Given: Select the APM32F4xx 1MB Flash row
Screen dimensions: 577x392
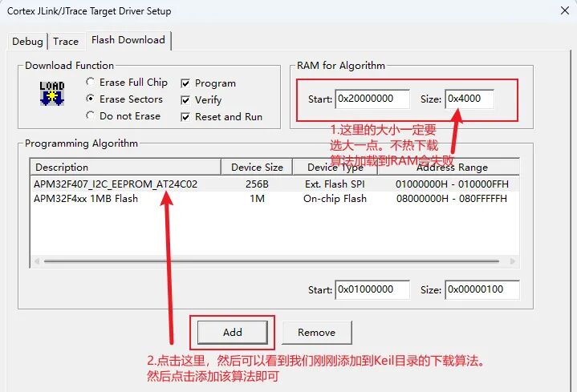Looking at the screenshot, I should point(87,199).
